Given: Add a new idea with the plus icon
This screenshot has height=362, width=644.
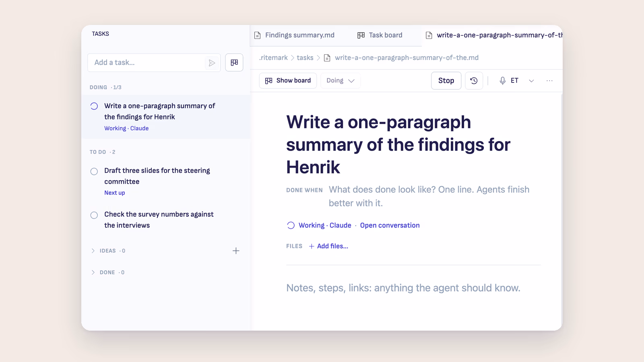Looking at the screenshot, I should pyautogui.click(x=236, y=251).
